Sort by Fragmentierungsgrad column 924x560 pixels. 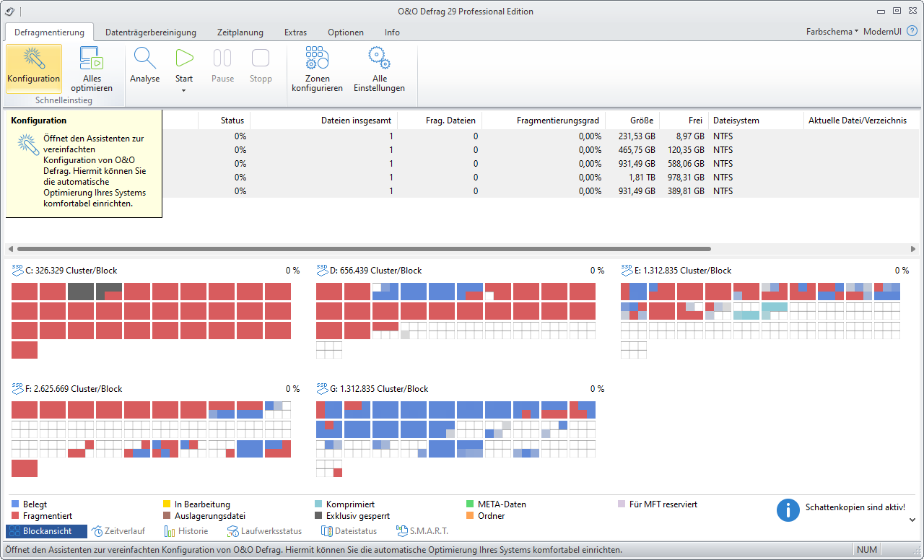(544, 121)
